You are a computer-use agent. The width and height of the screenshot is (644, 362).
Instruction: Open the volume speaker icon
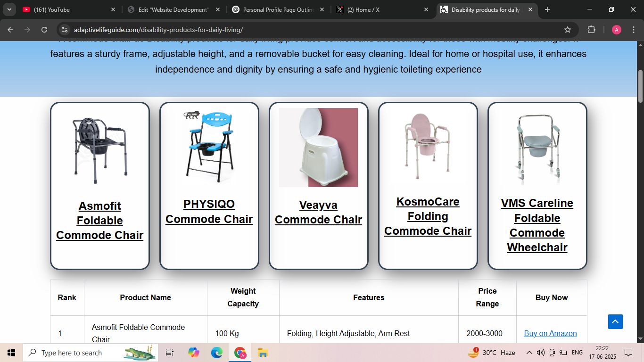[541, 353]
